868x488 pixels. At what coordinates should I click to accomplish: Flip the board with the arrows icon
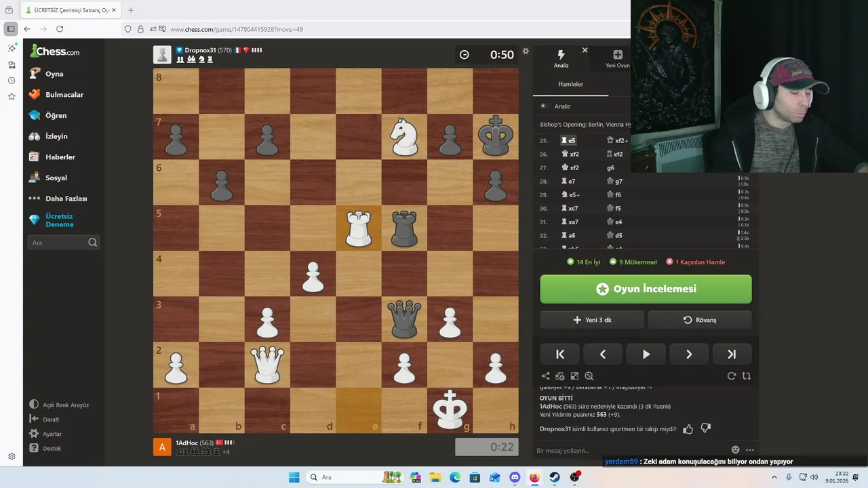tap(747, 376)
